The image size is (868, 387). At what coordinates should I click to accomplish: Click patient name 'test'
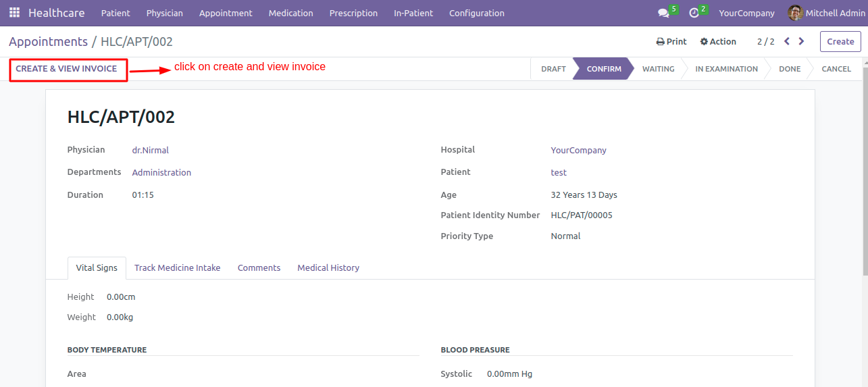tap(559, 172)
